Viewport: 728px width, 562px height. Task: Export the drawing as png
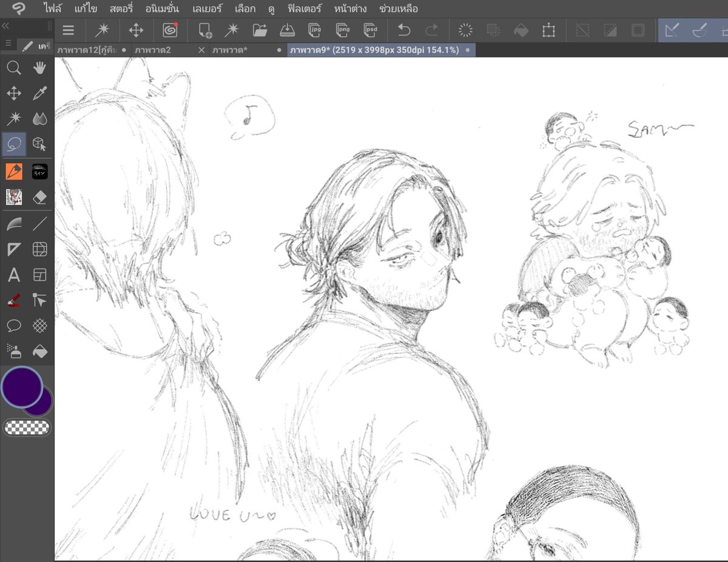coord(342,30)
